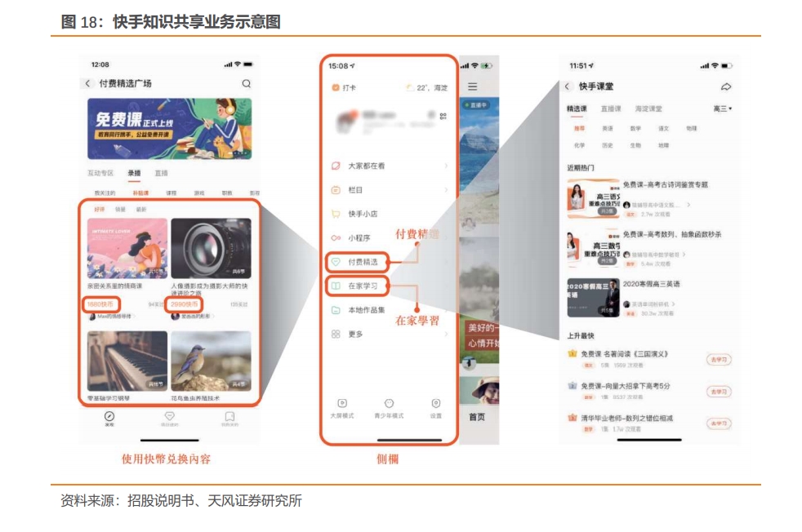802x532 pixels.
Task: Open the 花鸟鱼虫养殖技术 bird thumbnail
Action: coord(211,361)
